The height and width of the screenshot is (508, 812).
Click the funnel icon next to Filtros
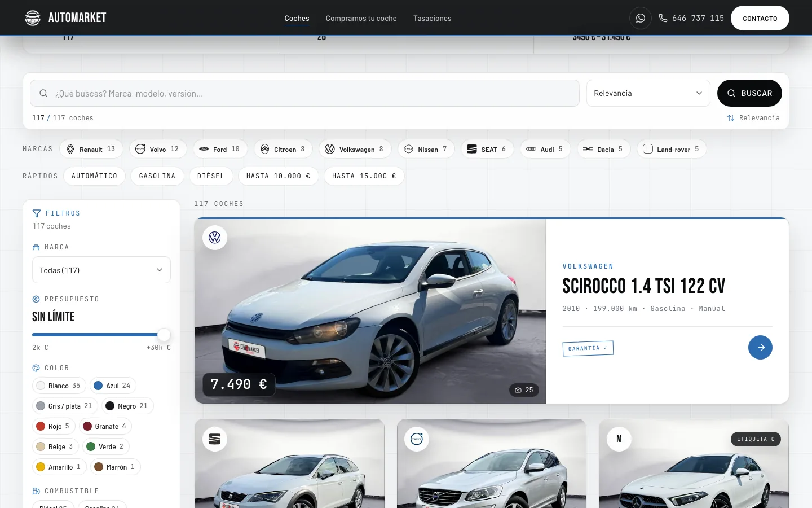coord(37,213)
